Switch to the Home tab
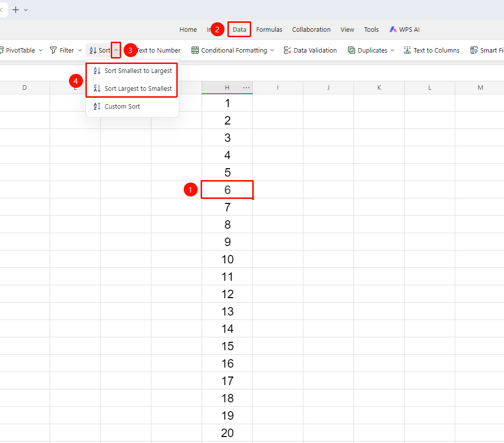 click(188, 30)
